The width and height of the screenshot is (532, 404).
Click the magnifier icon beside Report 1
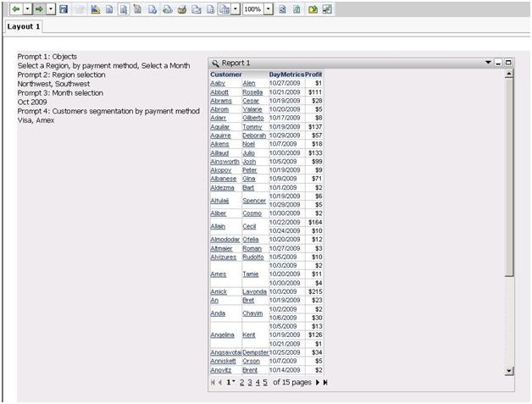[x=215, y=63]
